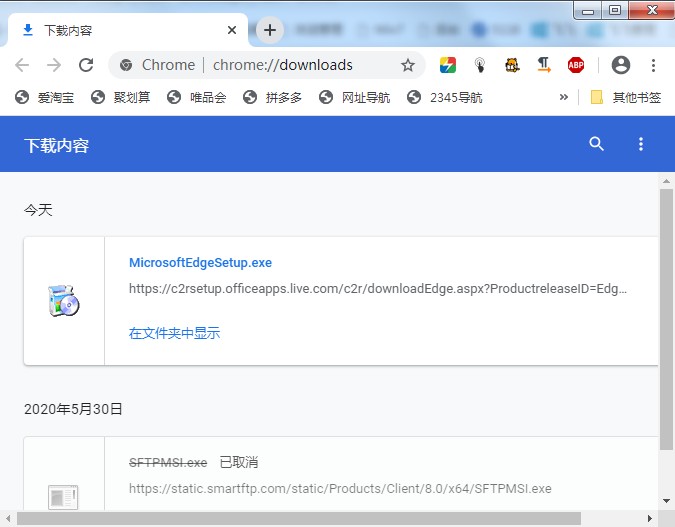Open Chrome's three-dot main menu
The width and height of the screenshot is (675, 527).
click(653, 65)
